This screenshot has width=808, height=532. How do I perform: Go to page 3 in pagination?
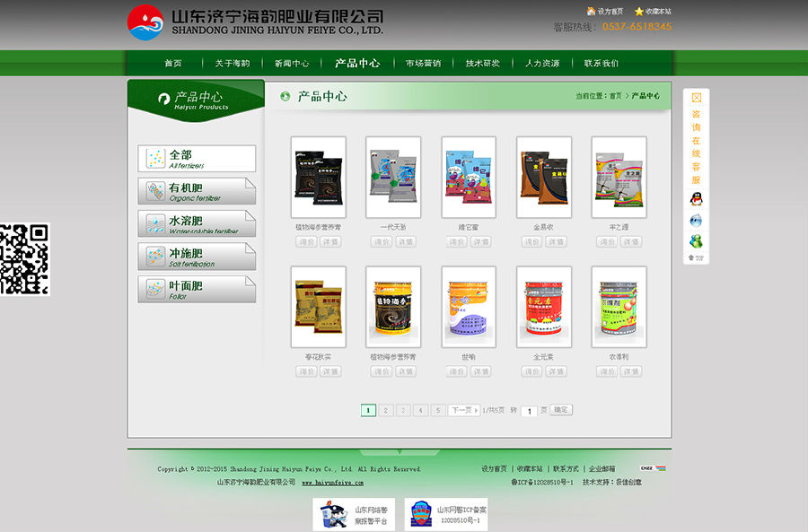[403, 410]
